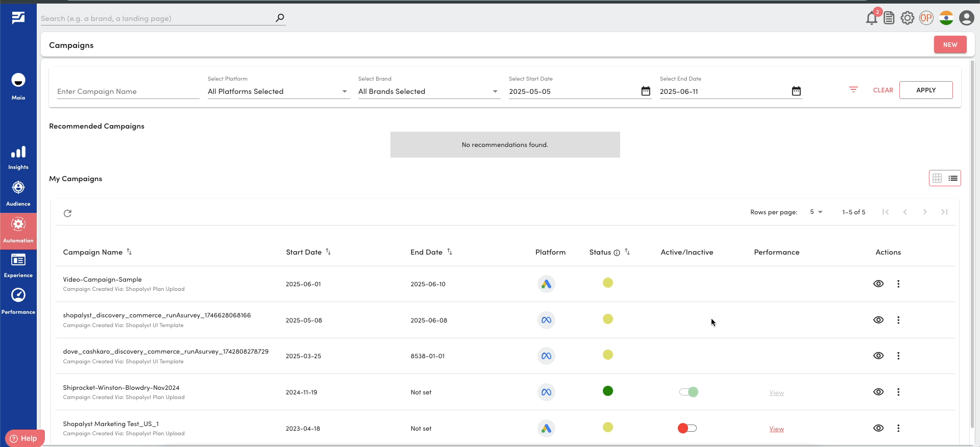The height and width of the screenshot is (447, 980).
Task: View performance of Shopalyst Marketing Test_US_1
Action: point(776,429)
